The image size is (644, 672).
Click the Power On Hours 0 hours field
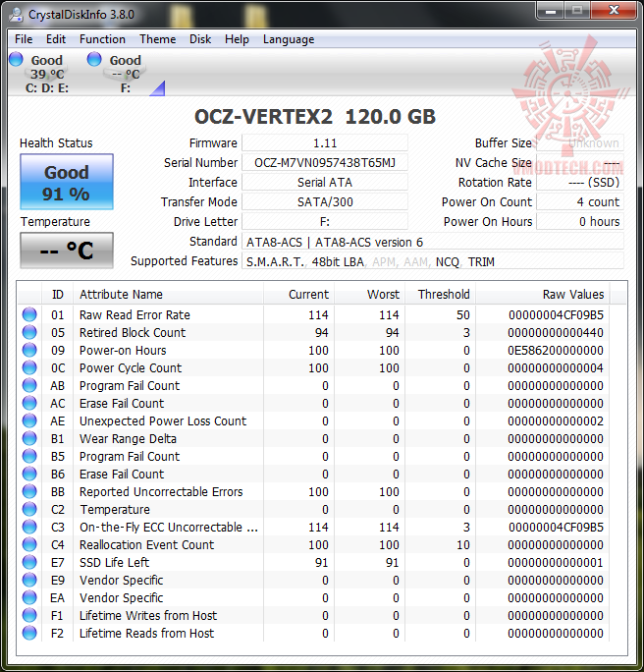pyautogui.click(x=580, y=222)
